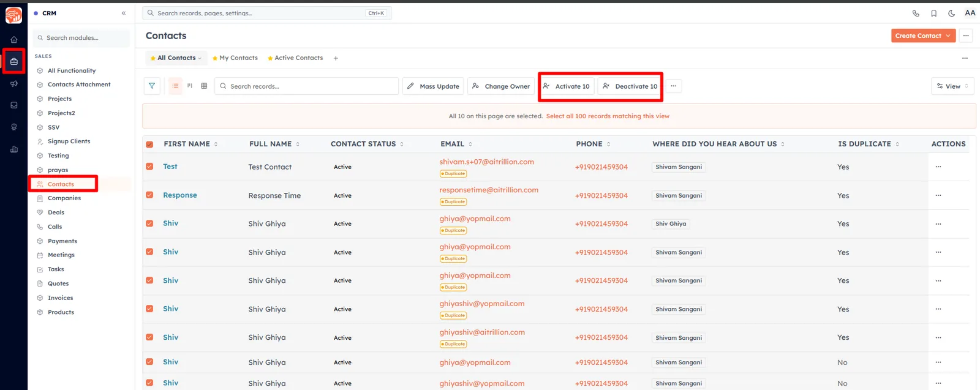This screenshot has width=980, height=390.
Task: Select all 100 records matching this view
Action: tap(608, 116)
